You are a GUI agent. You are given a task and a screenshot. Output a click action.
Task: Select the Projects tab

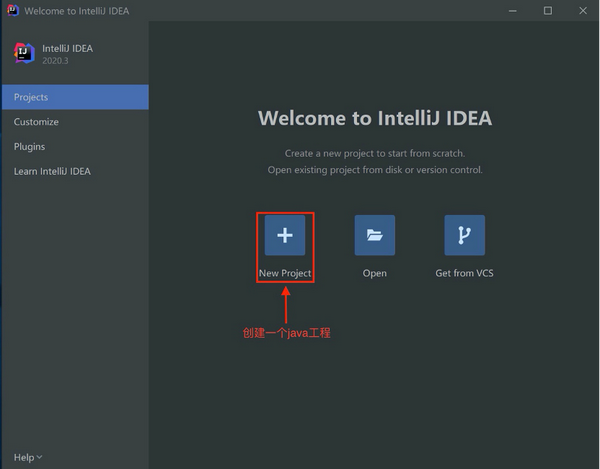point(31,97)
